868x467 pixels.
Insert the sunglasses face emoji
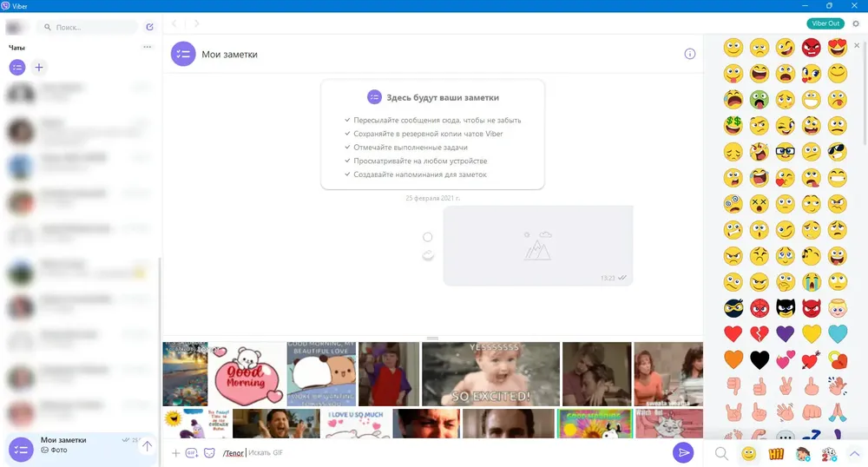coord(838,152)
